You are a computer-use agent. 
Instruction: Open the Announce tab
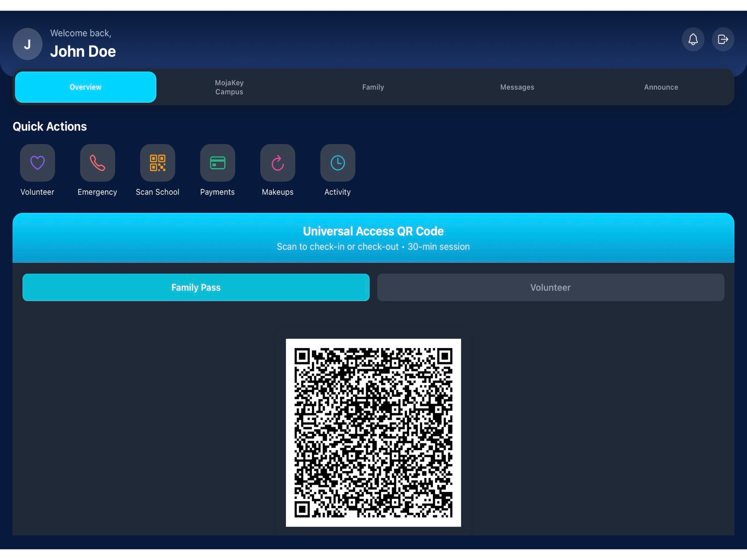click(x=661, y=87)
